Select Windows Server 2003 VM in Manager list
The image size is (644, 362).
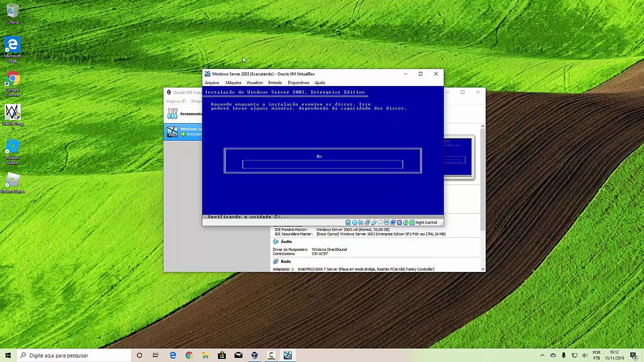tap(184, 132)
